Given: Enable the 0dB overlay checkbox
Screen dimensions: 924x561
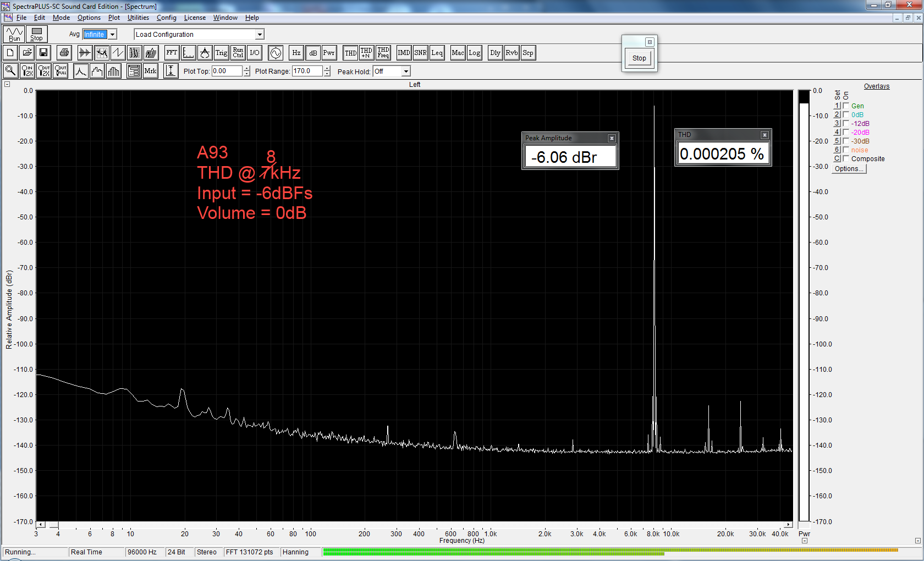Looking at the screenshot, I should (x=846, y=114).
